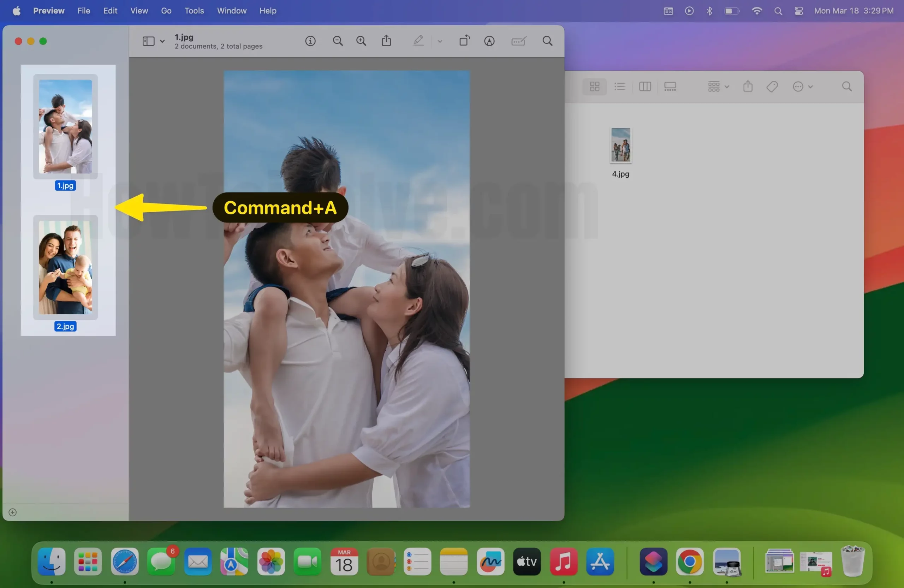Image resolution: width=904 pixels, height=588 pixels.
Task: Open the Trash in the Dock
Action: coord(853,562)
